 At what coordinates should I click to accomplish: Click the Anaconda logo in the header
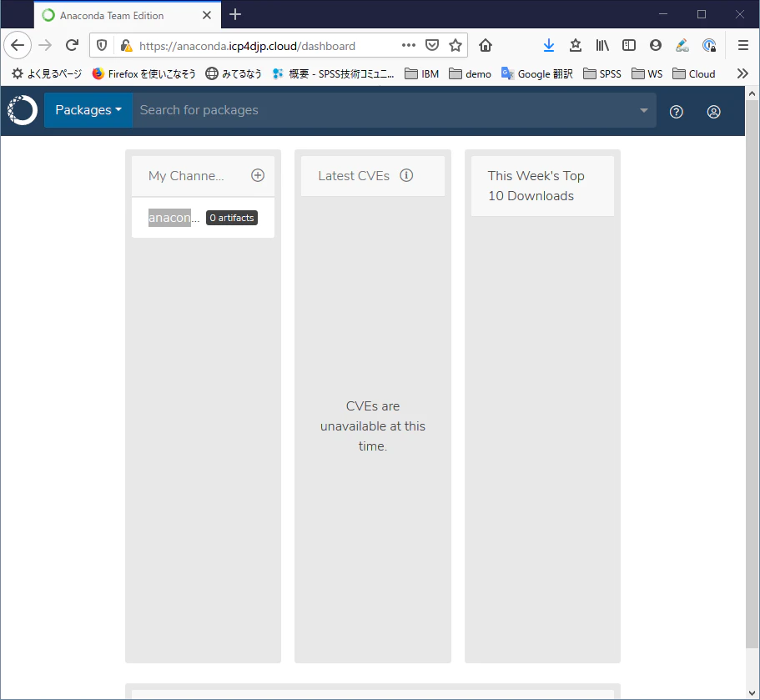(x=23, y=110)
